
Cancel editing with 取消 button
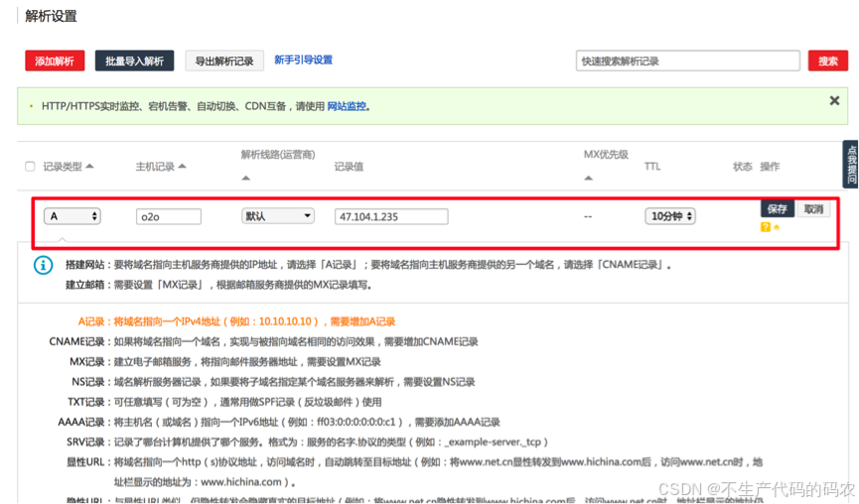pos(813,209)
